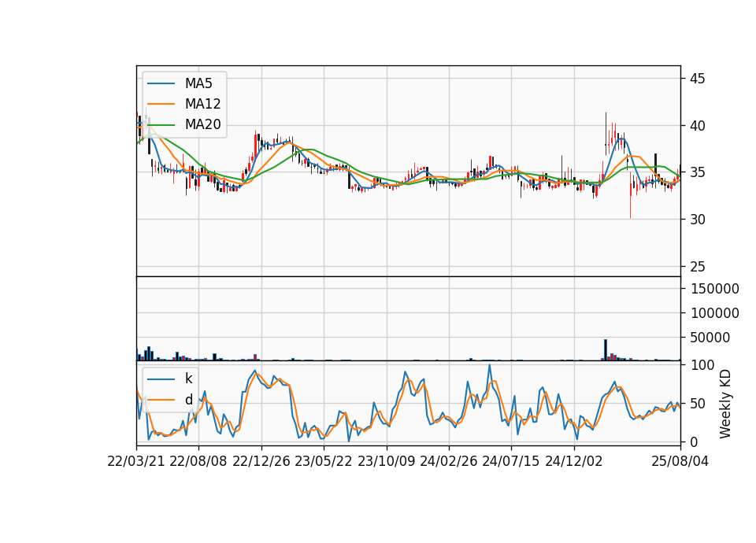Click the price axis label 45
Screen dimensions: 756x543
(x=697, y=79)
